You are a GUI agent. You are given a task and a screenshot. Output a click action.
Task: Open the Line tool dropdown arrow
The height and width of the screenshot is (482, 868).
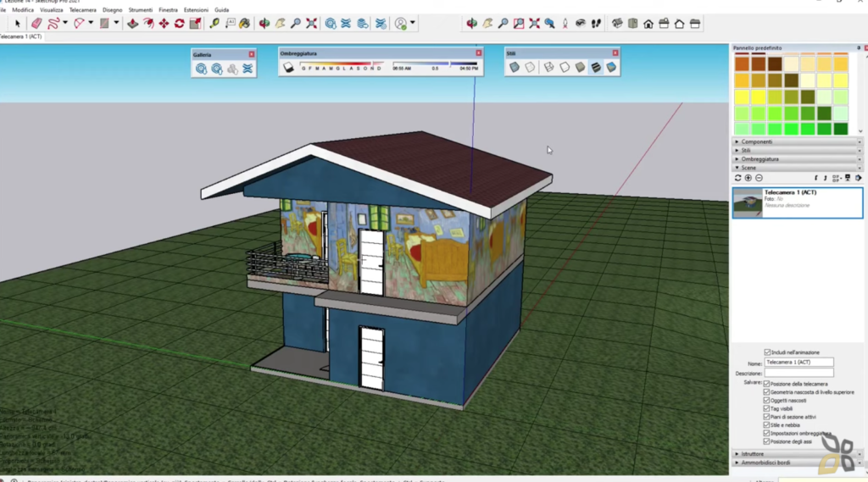click(x=65, y=23)
